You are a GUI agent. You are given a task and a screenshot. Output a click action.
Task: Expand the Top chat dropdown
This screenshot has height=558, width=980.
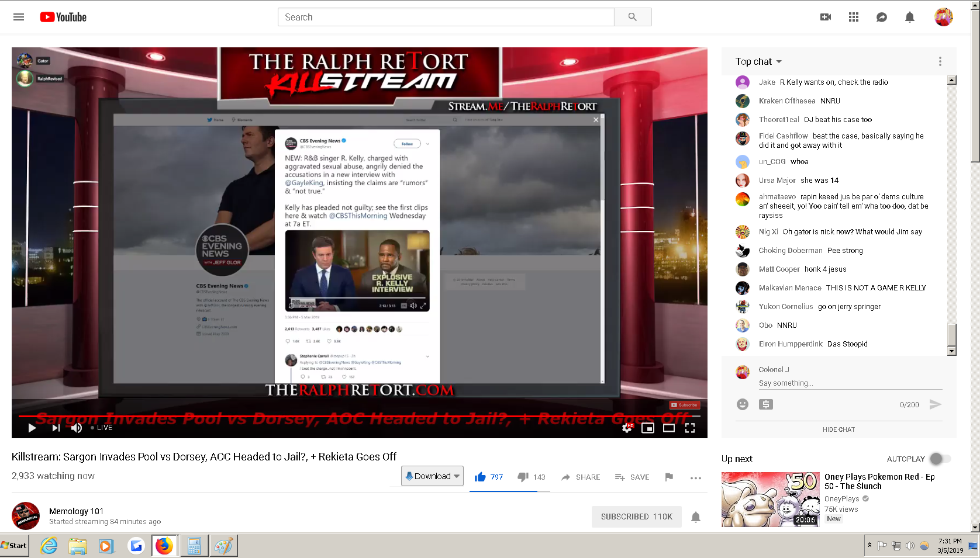tap(758, 61)
